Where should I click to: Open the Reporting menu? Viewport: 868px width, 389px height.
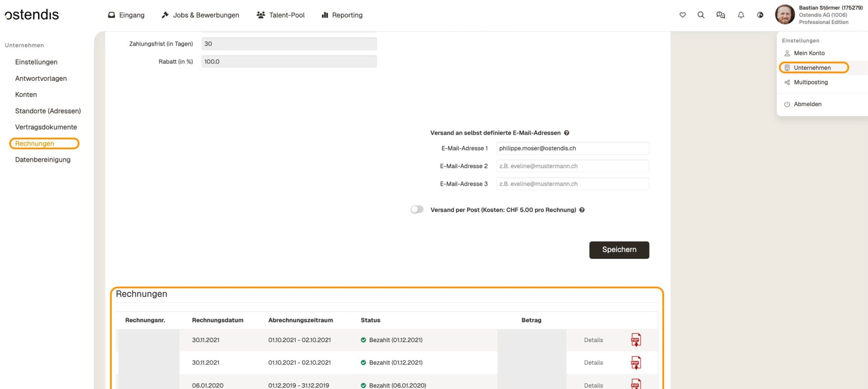click(x=342, y=15)
